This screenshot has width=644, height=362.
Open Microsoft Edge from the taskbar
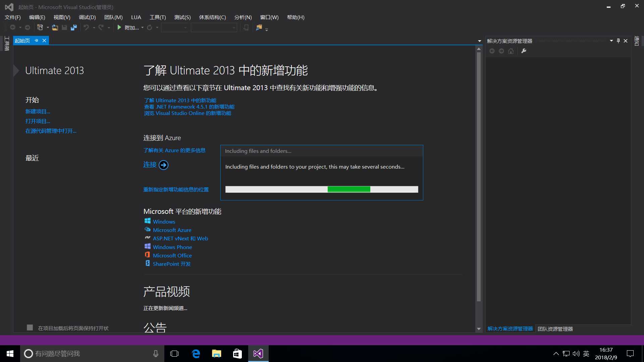(196, 354)
